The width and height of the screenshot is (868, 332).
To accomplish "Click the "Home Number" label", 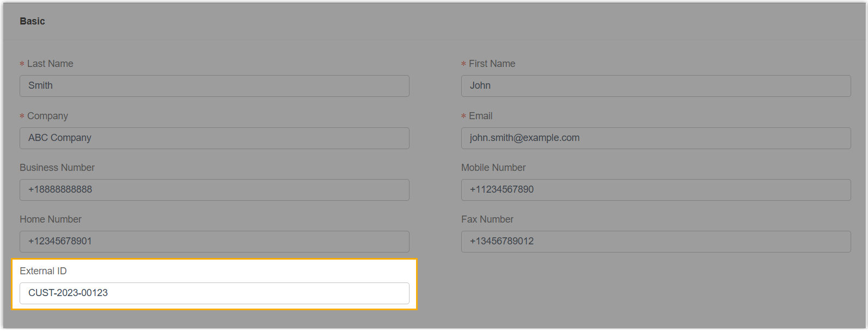I will 51,219.
